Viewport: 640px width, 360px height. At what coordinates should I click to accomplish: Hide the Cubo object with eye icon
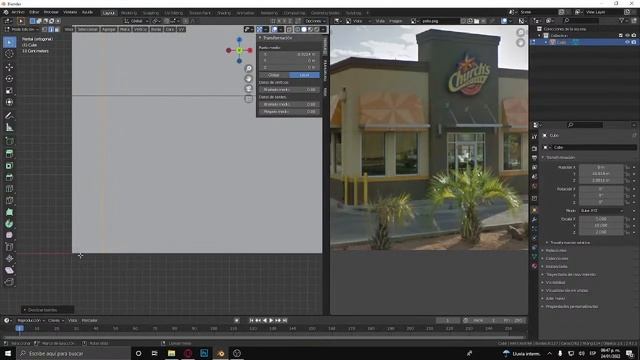pos(627,42)
